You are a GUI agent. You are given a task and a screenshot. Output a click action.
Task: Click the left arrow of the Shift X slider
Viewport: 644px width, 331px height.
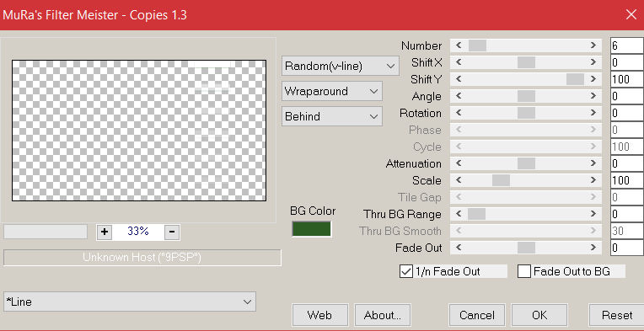coord(459,62)
